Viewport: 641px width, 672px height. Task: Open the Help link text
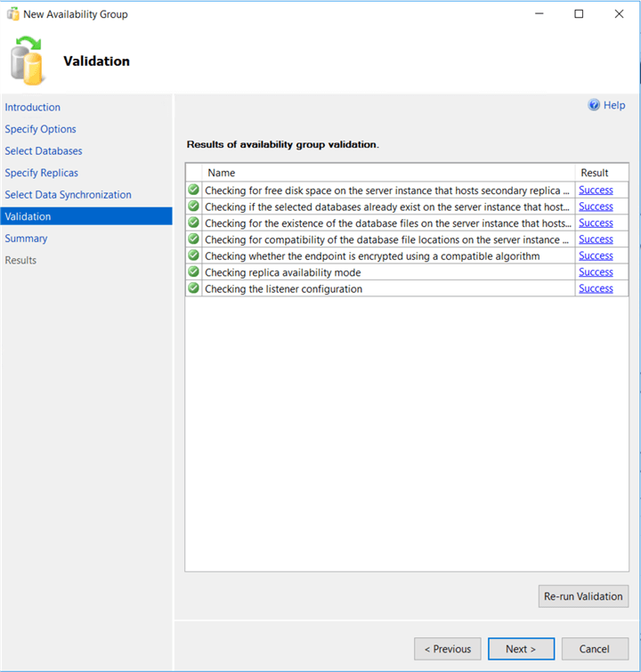pyautogui.click(x=614, y=105)
